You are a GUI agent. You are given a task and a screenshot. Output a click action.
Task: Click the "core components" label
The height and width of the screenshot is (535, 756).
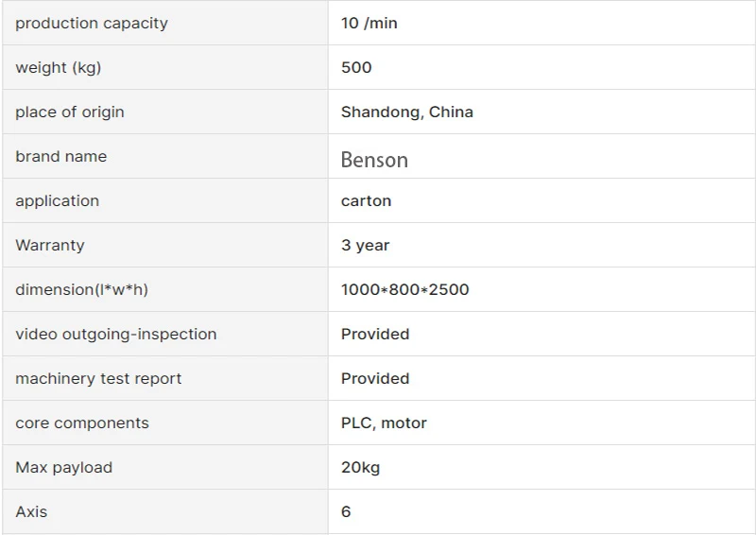click(82, 423)
